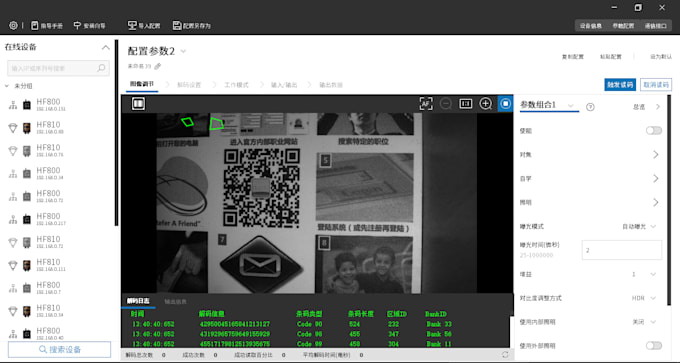The image size is (680, 363).
Task: Focus the device IP/serial search field
Action: click(x=58, y=68)
